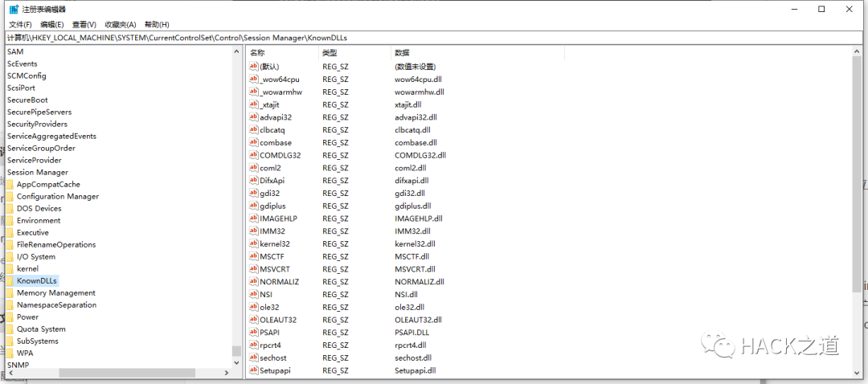The width and height of the screenshot is (868, 384).
Task: Select the SubSystems subkey
Action: tap(37, 341)
